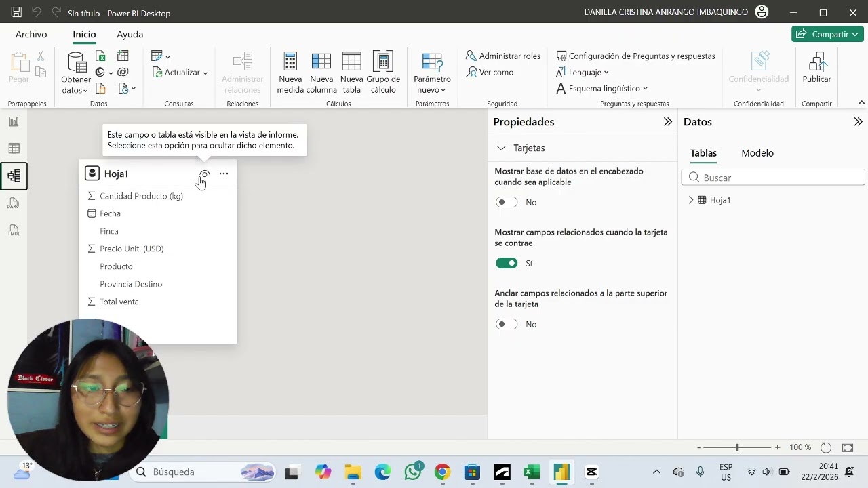Image resolution: width=868 pixels, height=488 pixels.
Task: Click the fit to screen icon
Action: click(848, 447)
